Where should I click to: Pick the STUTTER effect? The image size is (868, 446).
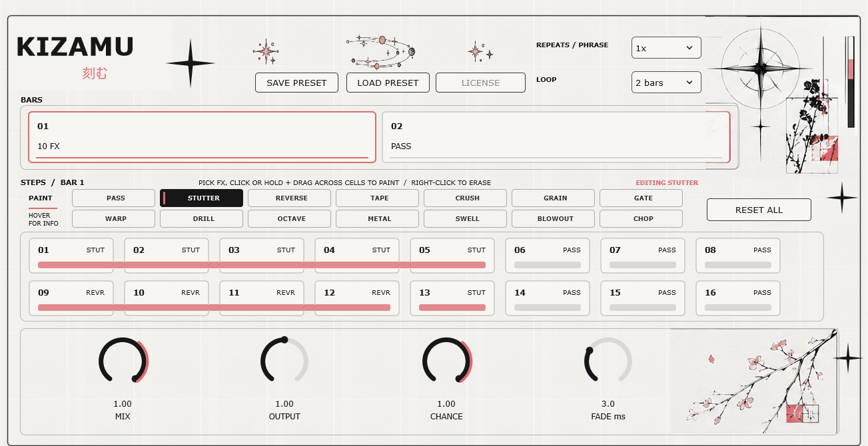pyautogui.click(x=202, y=198)
